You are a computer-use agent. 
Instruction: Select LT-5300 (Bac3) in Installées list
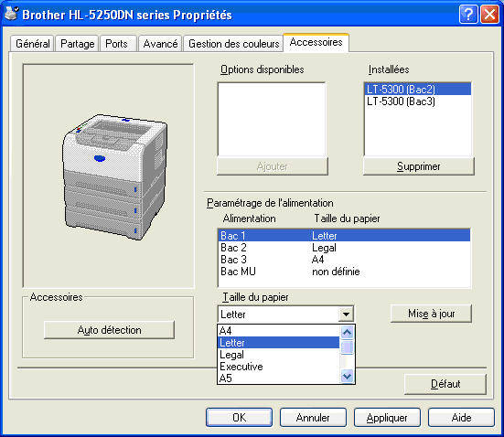pos(417,101)
